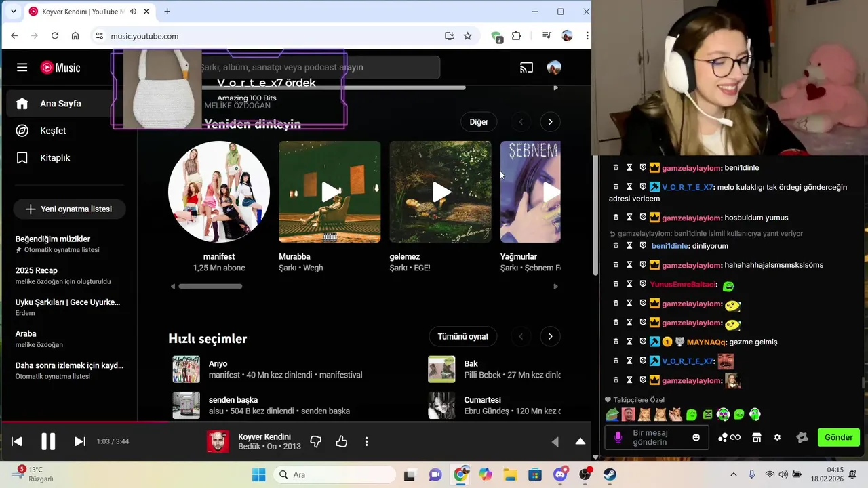Show hidden system tray icons
This screenshot has height=488, width=868.
pyautogui.click(x=734, y=474)
